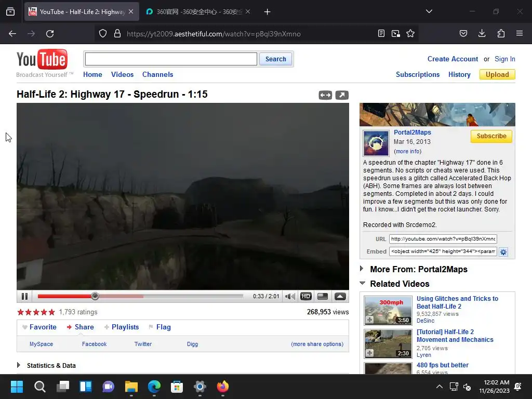Open Firefox hamburger application menu

coord(520,33)
